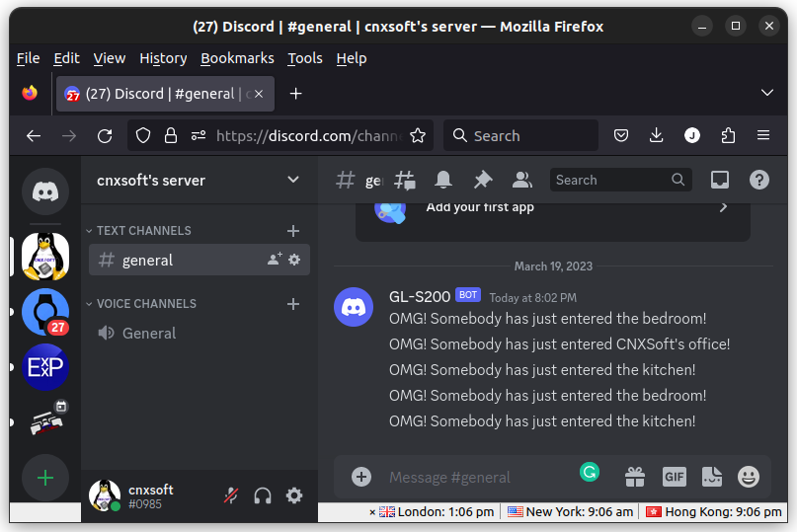This screenshot has height=532, width=797.
Task: Open cnxsoft's server dropdown menu
Action: pyautogui.click(x=199, y=180)
